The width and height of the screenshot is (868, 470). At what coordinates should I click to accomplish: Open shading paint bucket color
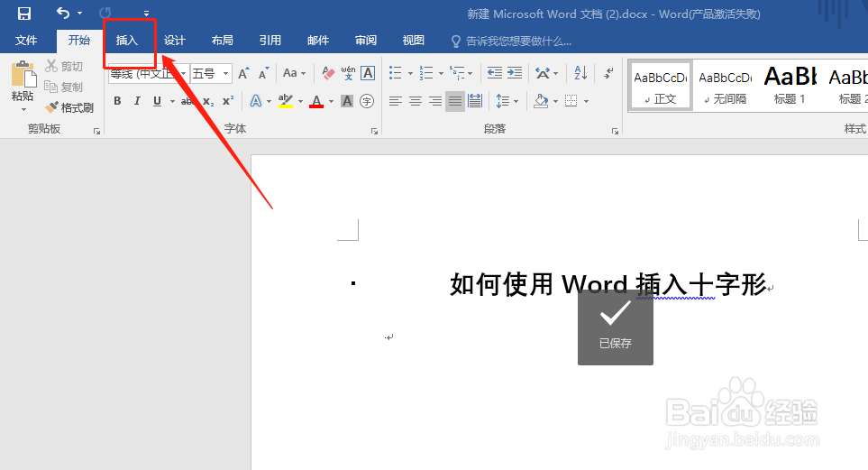(541, 101)
